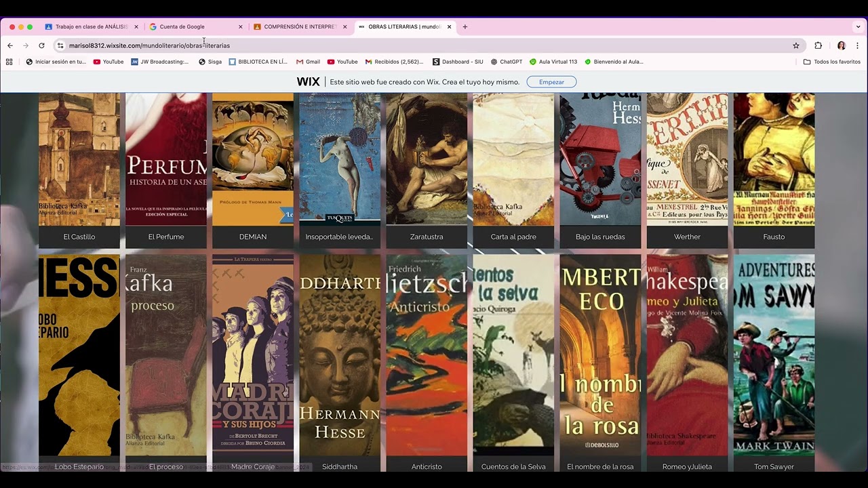Viewport: 868px width, 488px height.
Task: Open the Sisga bookmark
Action: coord(210,62)
